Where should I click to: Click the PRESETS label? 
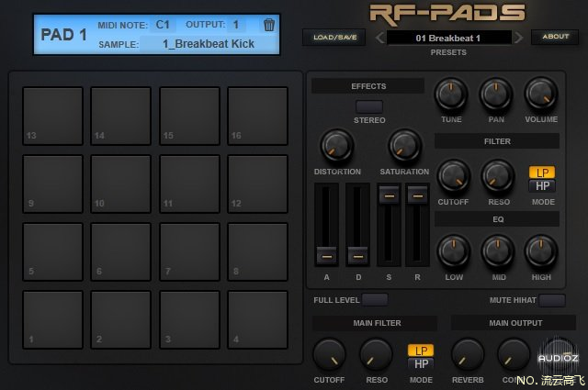click(448, 52)
